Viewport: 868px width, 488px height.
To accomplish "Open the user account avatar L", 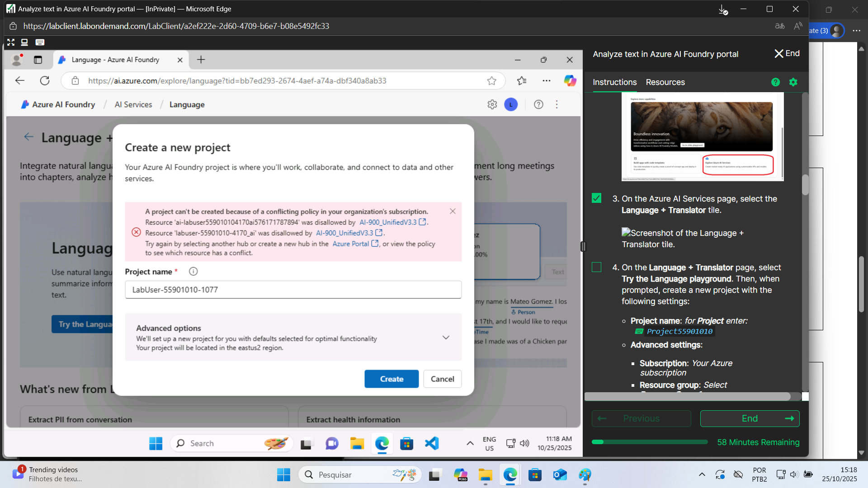I will point(511,104).
